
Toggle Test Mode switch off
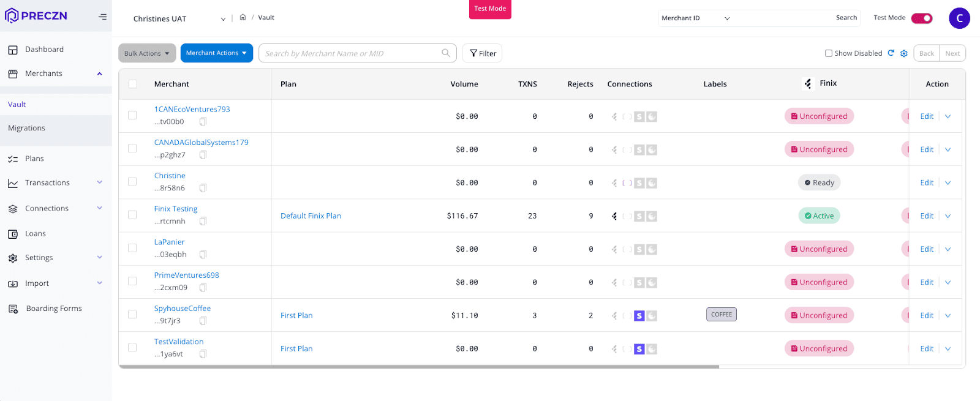tap(922, 18)
